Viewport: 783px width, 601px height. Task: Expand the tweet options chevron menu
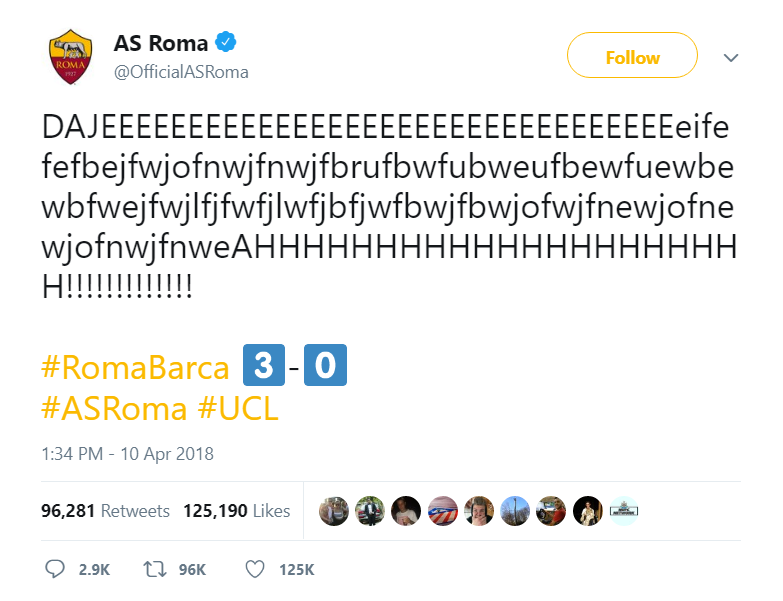pos(731,57)
